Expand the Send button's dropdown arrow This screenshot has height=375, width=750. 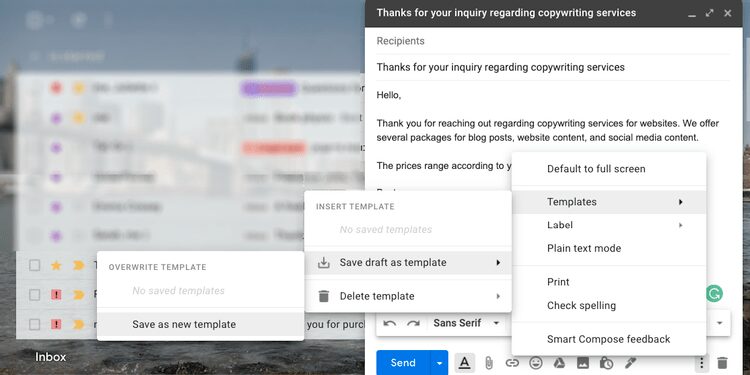coord(439,363)
